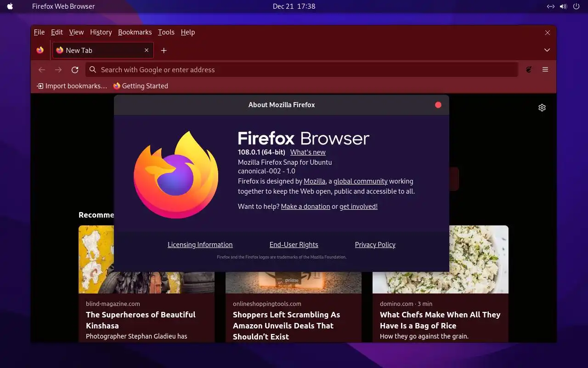Click the power icon in top bar

[576, 6]
